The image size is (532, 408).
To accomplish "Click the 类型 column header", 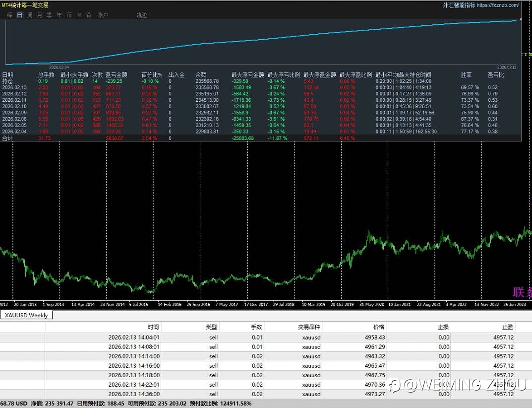I will coord(211,327).
